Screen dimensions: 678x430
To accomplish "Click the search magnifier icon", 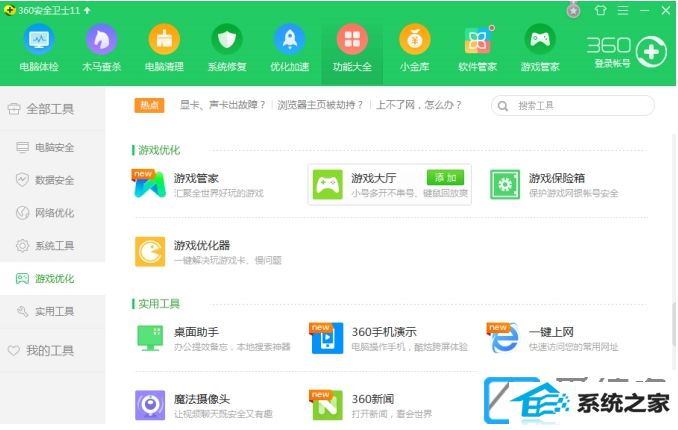I will coord(502,106).
